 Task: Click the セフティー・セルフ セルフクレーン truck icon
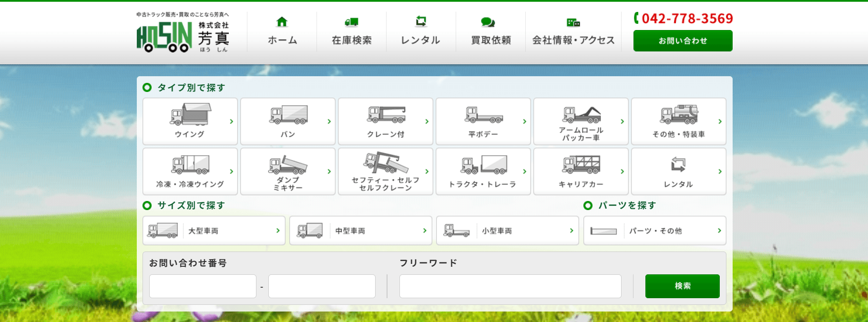coord(386,162)
